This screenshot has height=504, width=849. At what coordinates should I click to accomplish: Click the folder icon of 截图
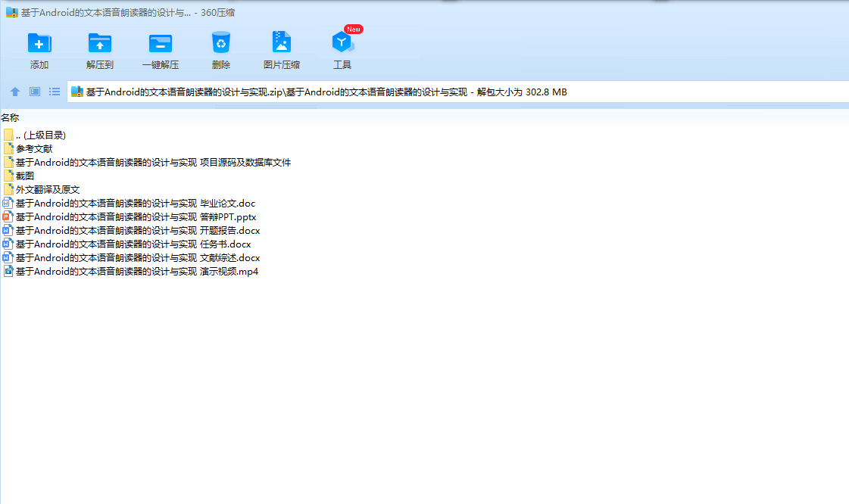pyautogui.click(x=8, y=176)
